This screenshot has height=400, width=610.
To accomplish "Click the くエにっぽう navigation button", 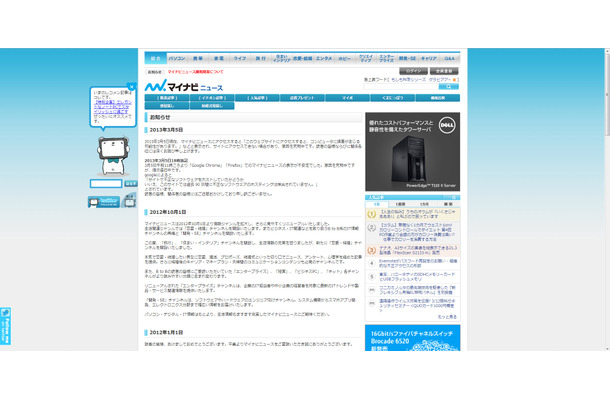I will coord(393,98).
